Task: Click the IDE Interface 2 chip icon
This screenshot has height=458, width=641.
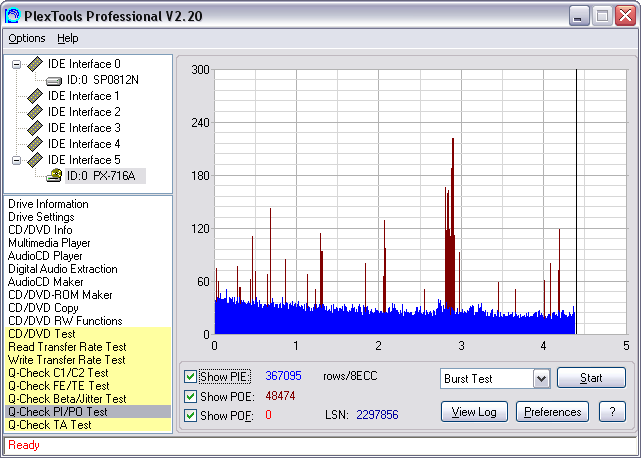Action: pyautogui.click(x=35, y=112)
